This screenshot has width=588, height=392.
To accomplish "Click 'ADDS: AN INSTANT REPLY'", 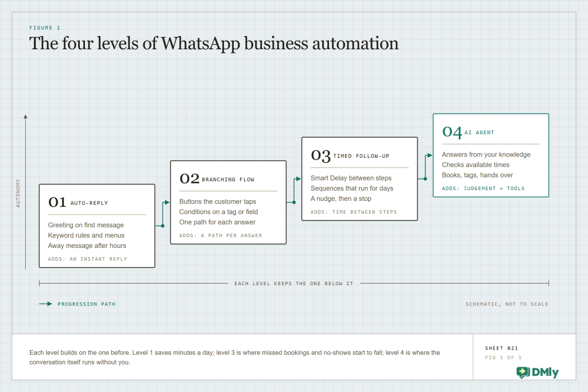I will (88, 259).
